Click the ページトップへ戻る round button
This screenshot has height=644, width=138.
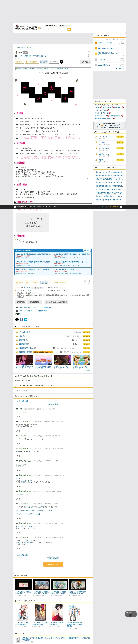pos(130,614)
